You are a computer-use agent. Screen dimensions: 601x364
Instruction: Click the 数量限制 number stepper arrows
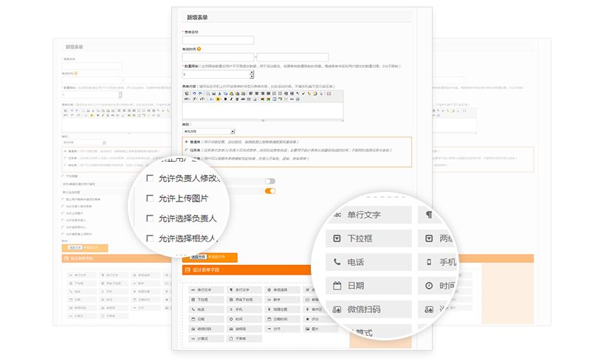(x=252, y=74)
